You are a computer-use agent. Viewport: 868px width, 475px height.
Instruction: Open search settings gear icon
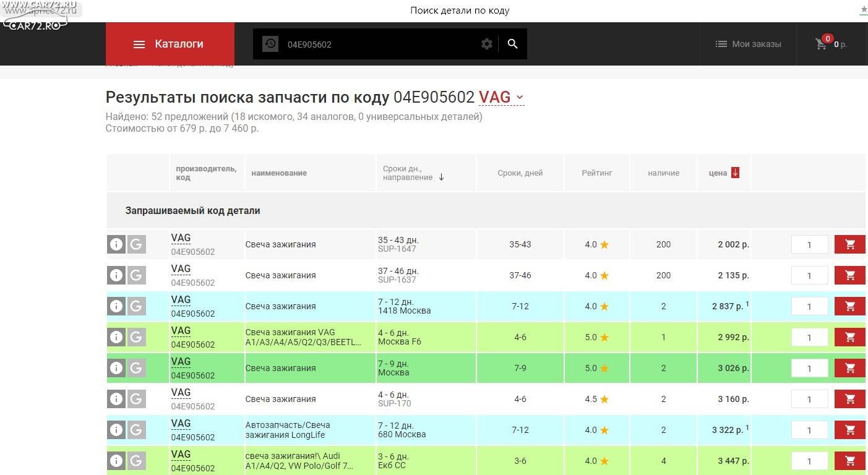click(487, 44)
